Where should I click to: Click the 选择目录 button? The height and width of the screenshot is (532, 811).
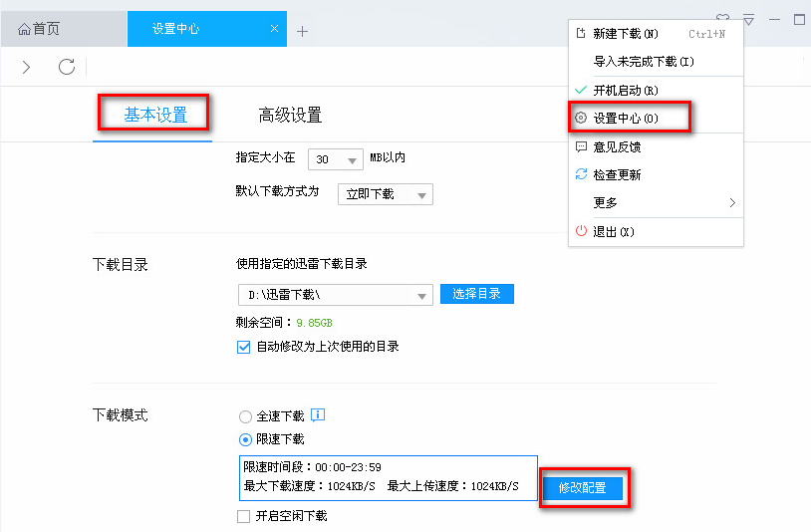(477, 294)
